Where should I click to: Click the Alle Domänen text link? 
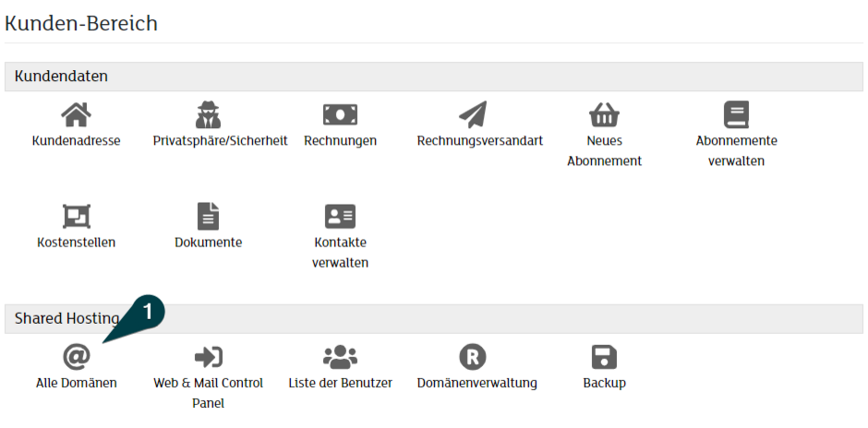click(77, 383)
